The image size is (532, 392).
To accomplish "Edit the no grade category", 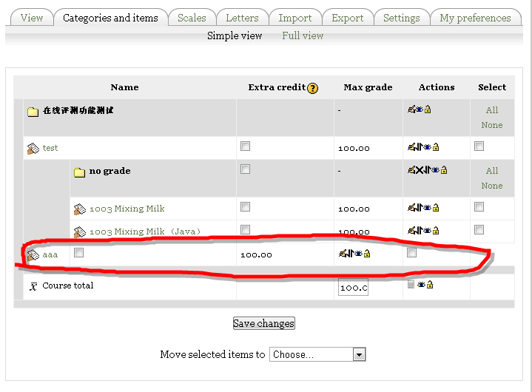I will click(411, 170).
